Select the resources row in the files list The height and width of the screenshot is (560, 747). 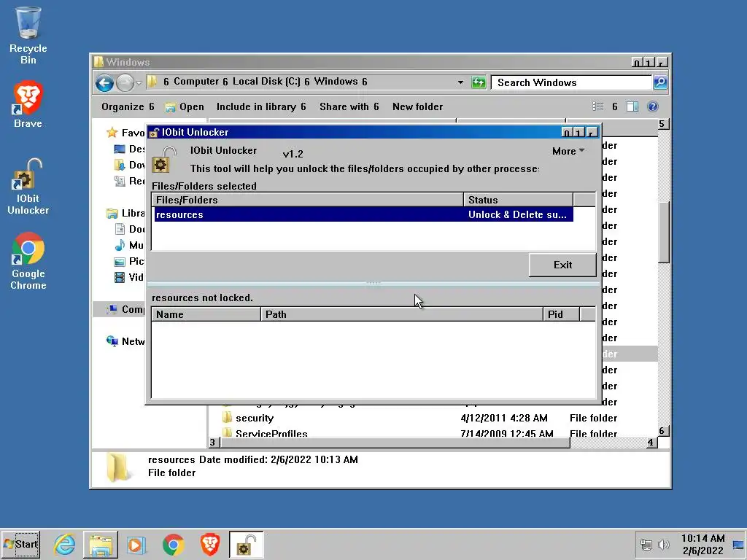363,214
